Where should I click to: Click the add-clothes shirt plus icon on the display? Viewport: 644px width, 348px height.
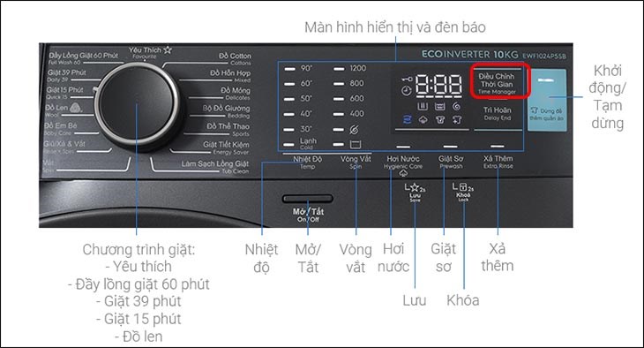click(457, 120)
